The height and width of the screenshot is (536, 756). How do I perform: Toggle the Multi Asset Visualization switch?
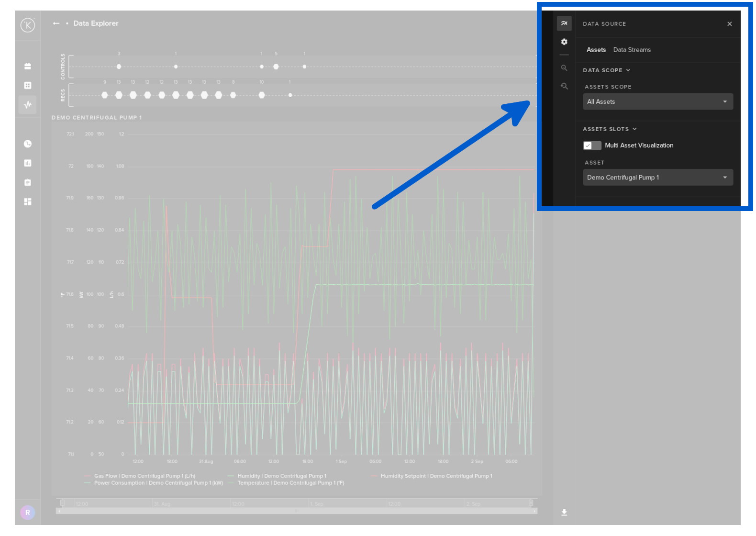pos(592,145)
